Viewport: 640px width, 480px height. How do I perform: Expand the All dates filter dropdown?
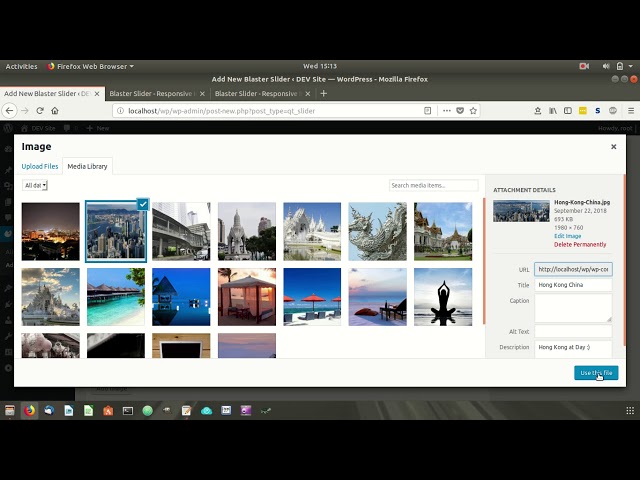[x=35, y=185]
